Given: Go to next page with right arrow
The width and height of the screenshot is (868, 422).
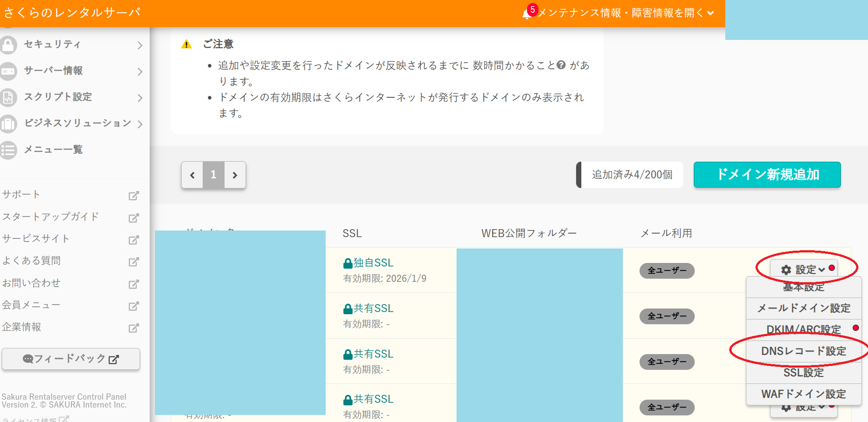Looking at the screenshot, I should (x=235, y=175).
